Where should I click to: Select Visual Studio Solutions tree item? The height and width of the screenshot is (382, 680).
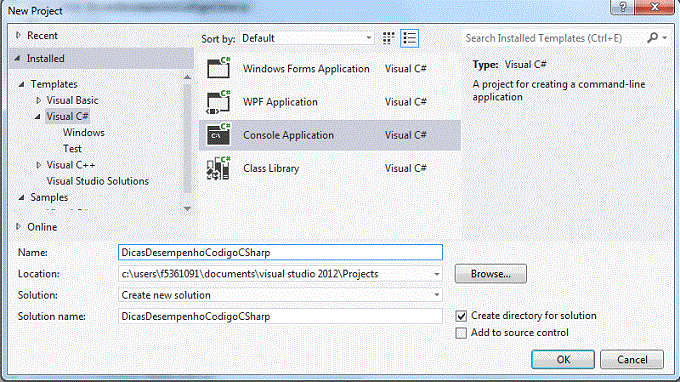point(98,181)
